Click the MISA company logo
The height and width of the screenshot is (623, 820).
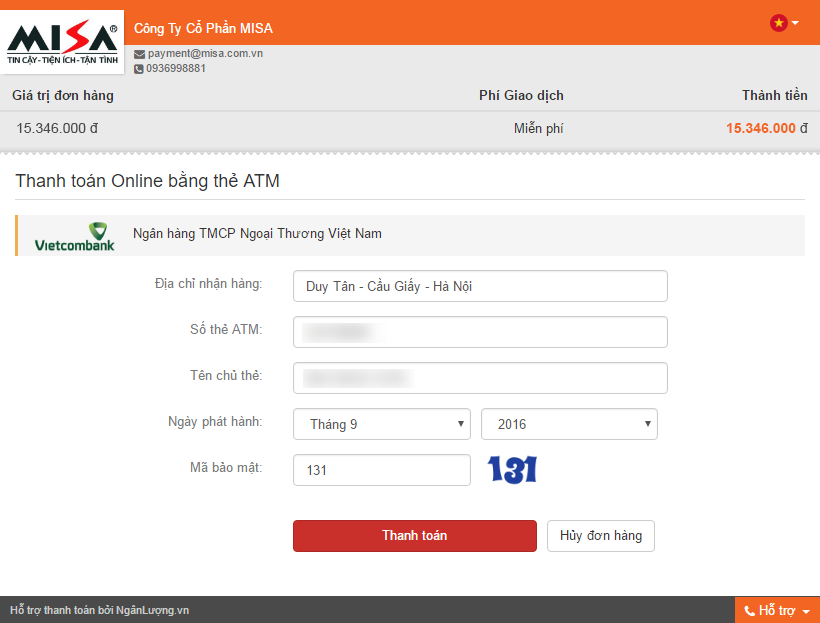(x=62, y=42)
